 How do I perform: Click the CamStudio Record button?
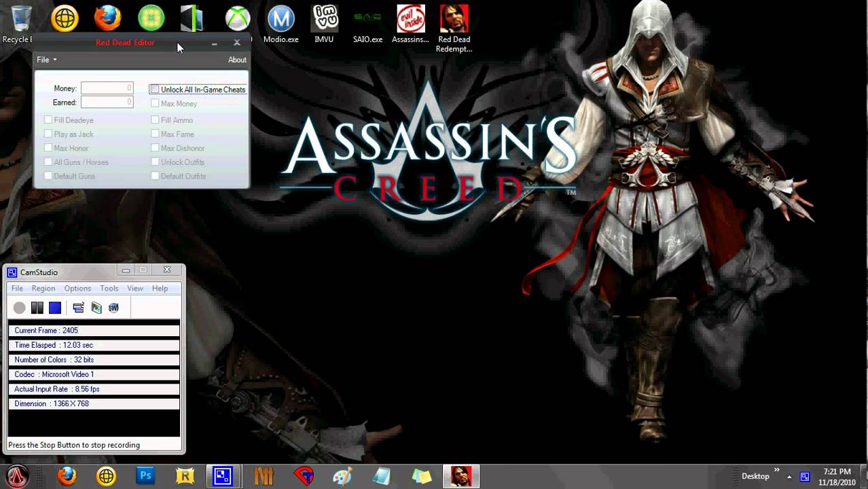point(19,308)
